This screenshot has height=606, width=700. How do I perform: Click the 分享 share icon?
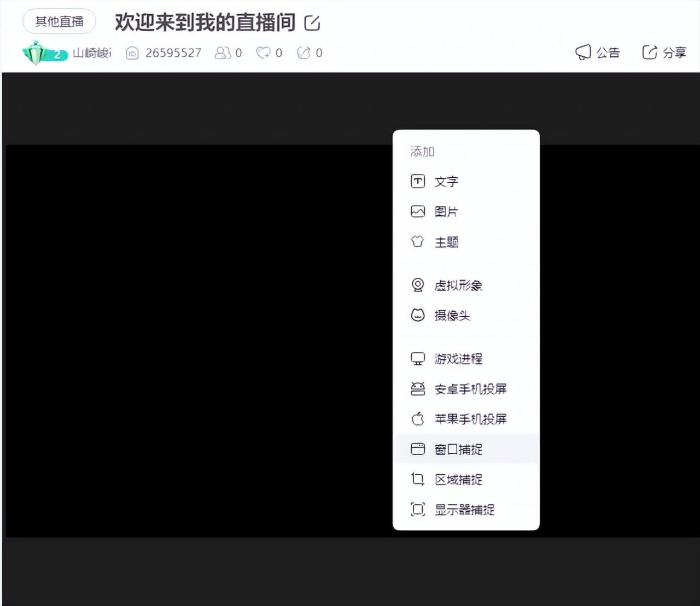[x=650, y=53]
